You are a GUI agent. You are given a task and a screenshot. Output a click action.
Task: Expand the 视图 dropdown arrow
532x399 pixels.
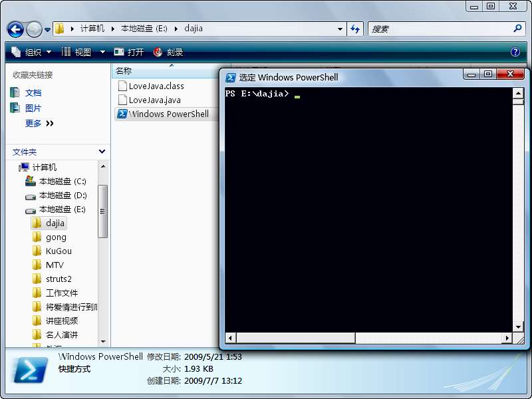tap(102, 53)
